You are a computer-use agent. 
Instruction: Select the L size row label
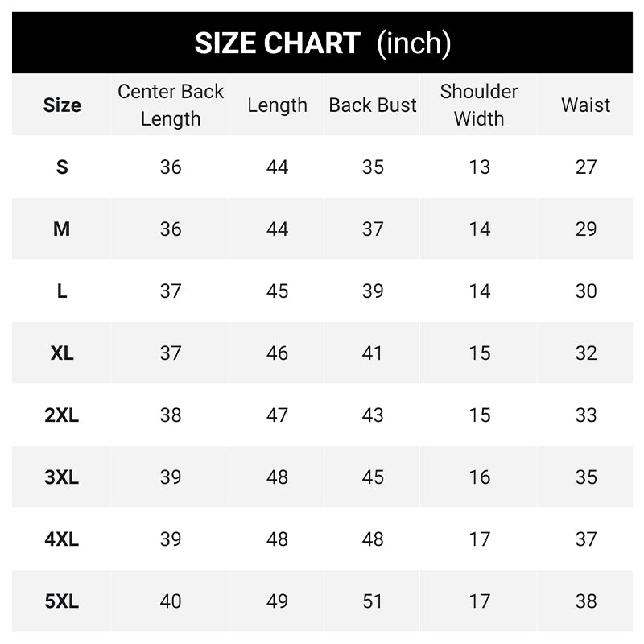point(62,291)
